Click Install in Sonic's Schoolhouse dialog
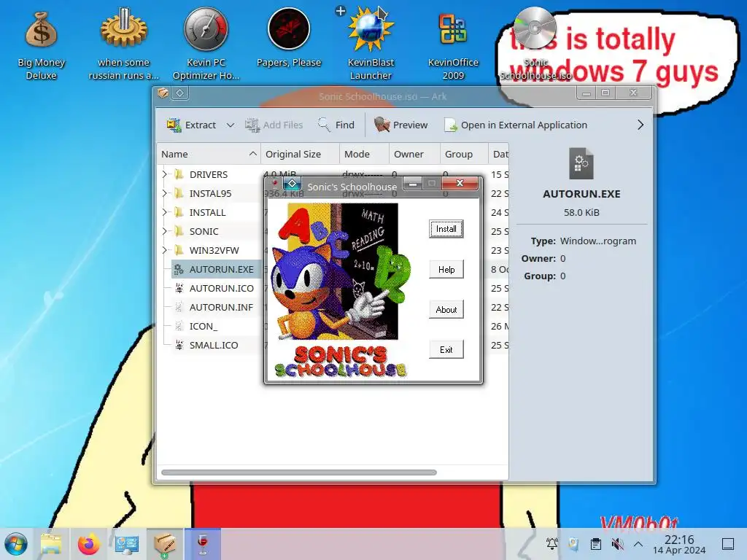747x560 pixels. point(446,229)
